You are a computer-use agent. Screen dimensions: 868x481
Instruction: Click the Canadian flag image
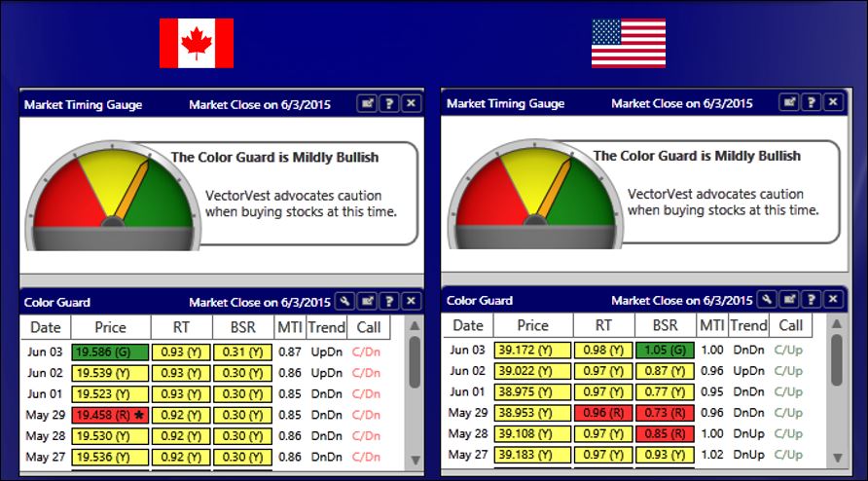(197, 43)
